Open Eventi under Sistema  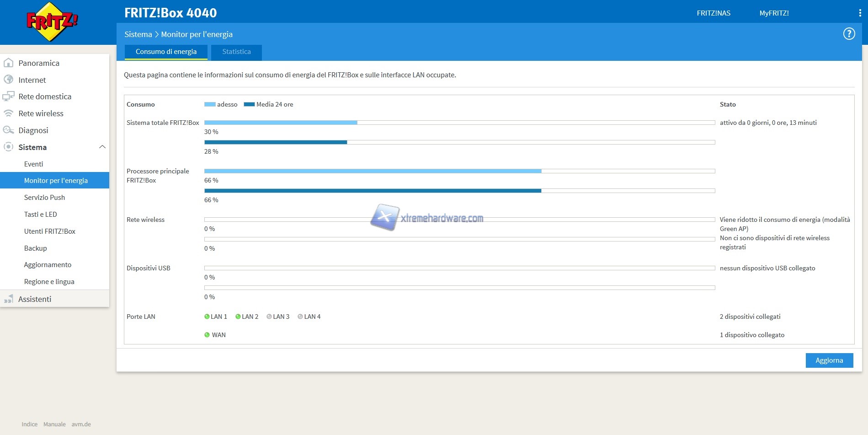tap(33, 164)
